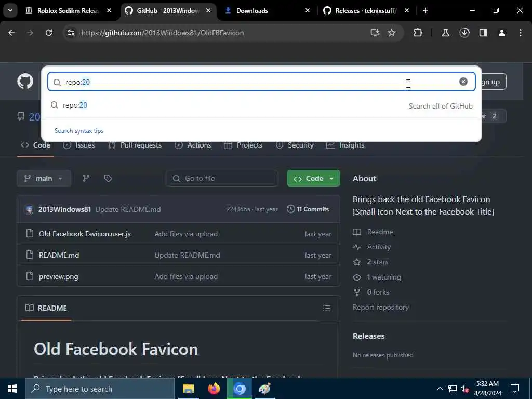Open Chrome Labs flask icon
Image resolution: width=532 pixels, height=399 pixels.
pyautogui.click(x=445, y=33)
